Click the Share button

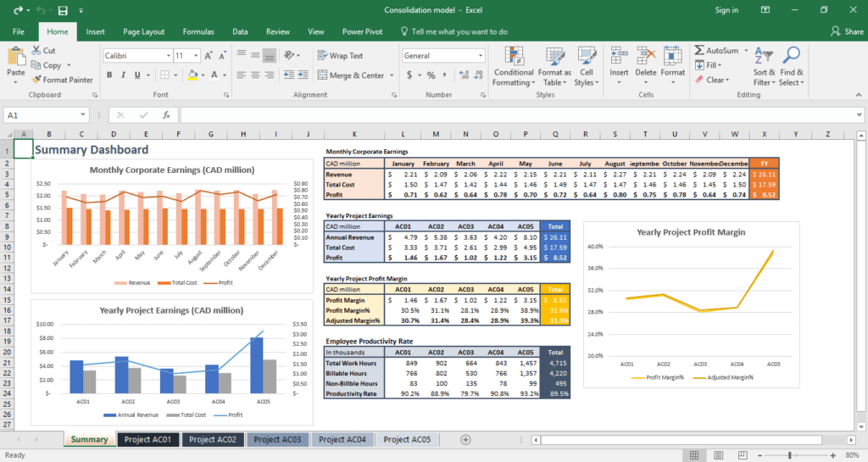point(847,31)
